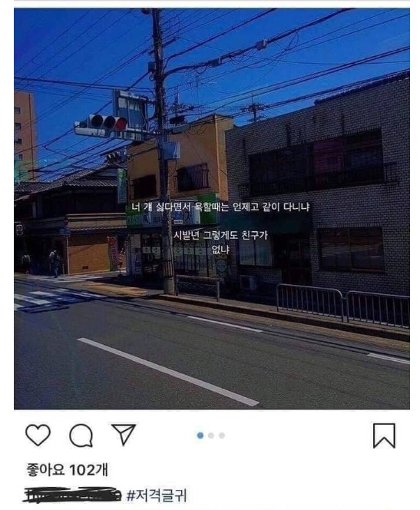Tap the street photo in the post

coord(212,208)
